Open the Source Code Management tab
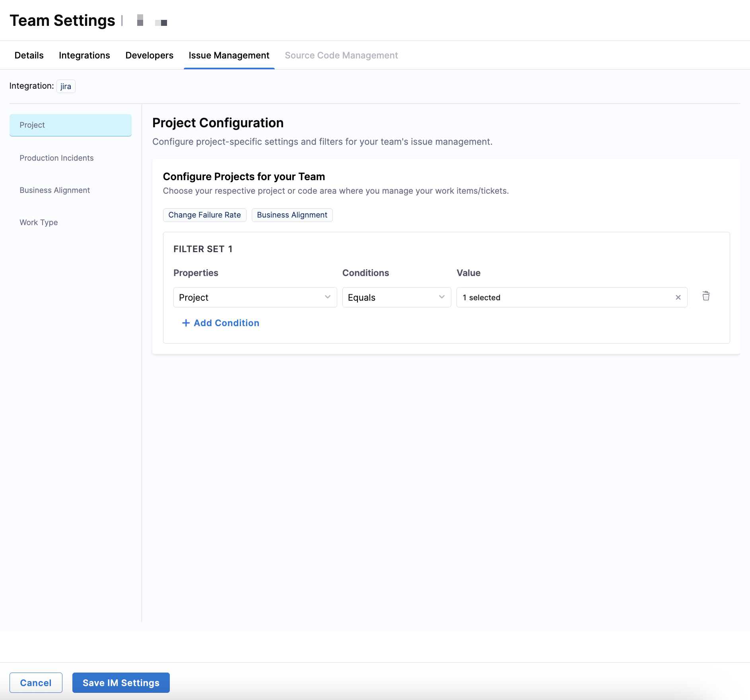 341,55
